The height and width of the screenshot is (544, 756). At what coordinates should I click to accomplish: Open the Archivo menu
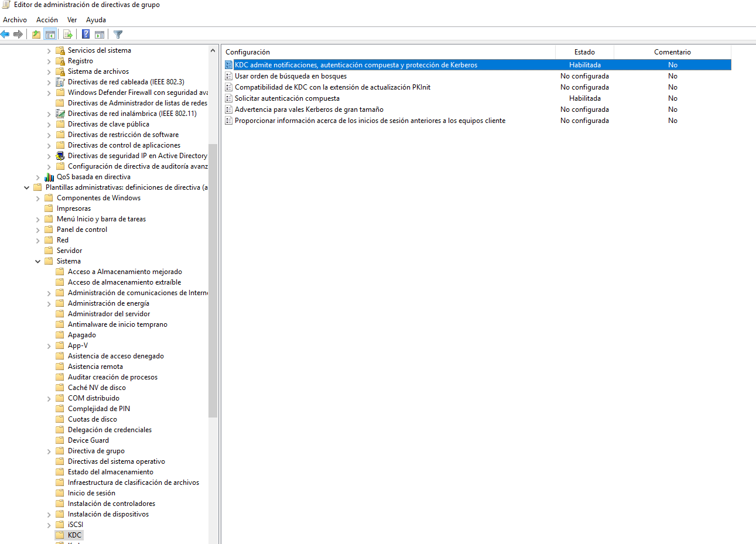(15, 20)
